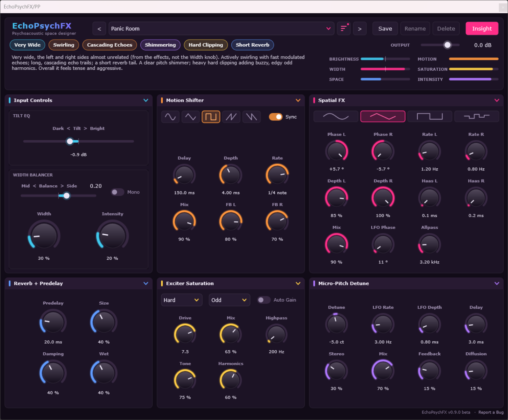Enable the Mono switch
Screen dimensions: 508x420
coord(118,192)
